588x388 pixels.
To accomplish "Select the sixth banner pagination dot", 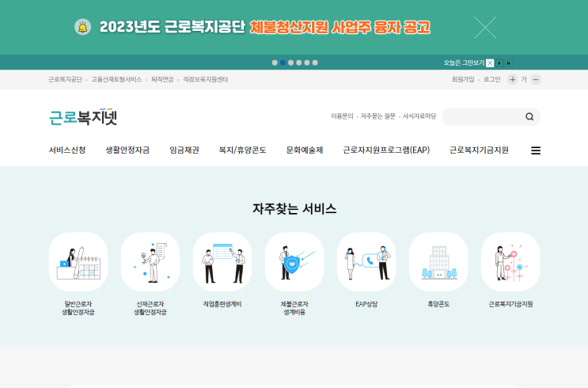I will pos(315,63).
